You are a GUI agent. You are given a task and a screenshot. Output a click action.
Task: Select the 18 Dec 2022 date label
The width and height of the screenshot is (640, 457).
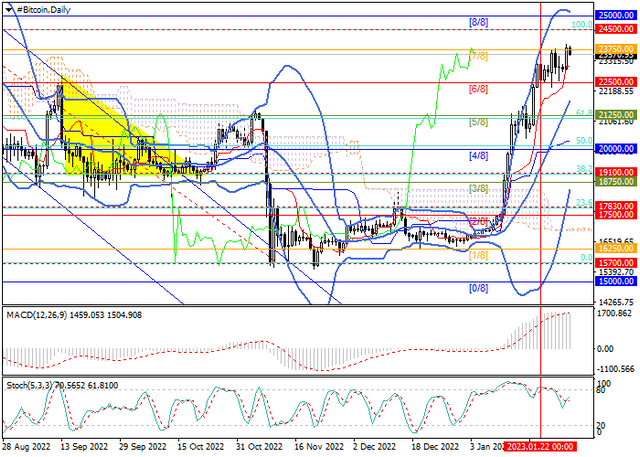click(435, 447)
